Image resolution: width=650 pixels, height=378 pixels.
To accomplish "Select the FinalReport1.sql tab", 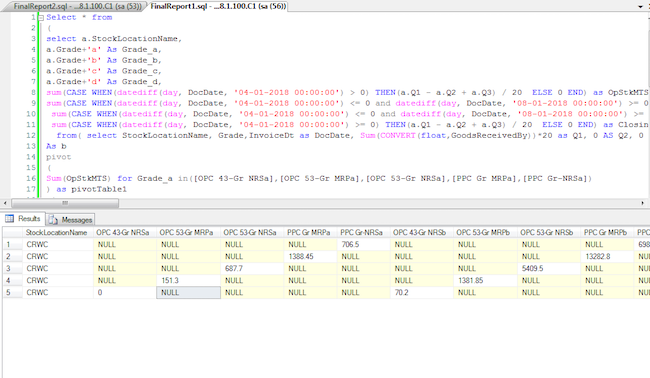I will [218, 6].
